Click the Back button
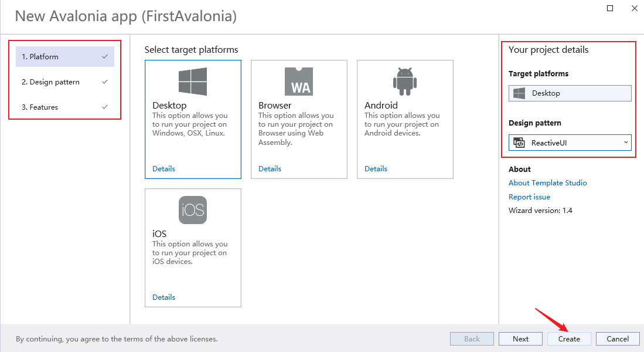Image resolution: width=644 pixels, height=352 pixels. point(472,339)
